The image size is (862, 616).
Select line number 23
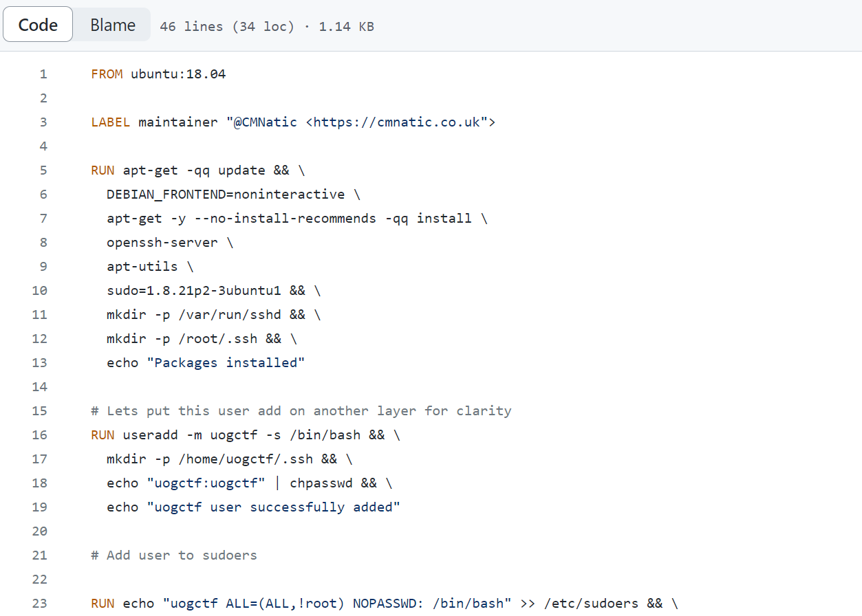coord(39,603)
